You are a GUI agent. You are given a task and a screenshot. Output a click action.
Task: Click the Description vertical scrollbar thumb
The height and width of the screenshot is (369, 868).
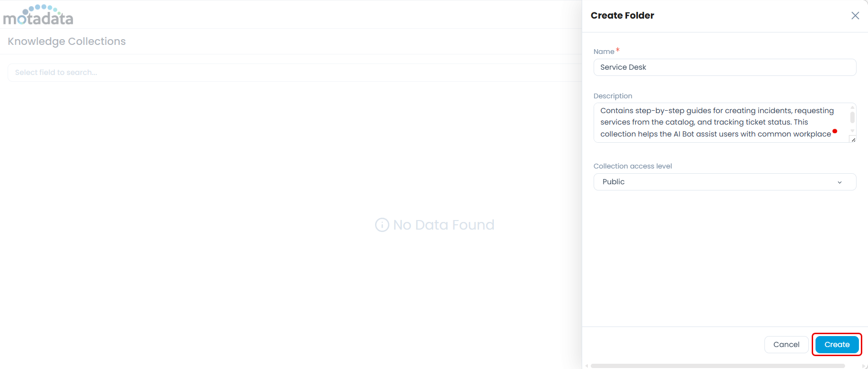pyautogui.click(x=852, y=117)
